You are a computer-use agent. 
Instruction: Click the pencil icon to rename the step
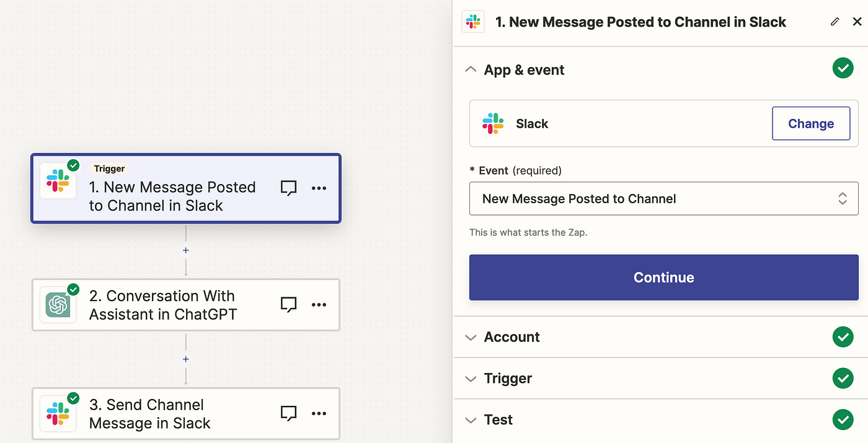point(835,21)
